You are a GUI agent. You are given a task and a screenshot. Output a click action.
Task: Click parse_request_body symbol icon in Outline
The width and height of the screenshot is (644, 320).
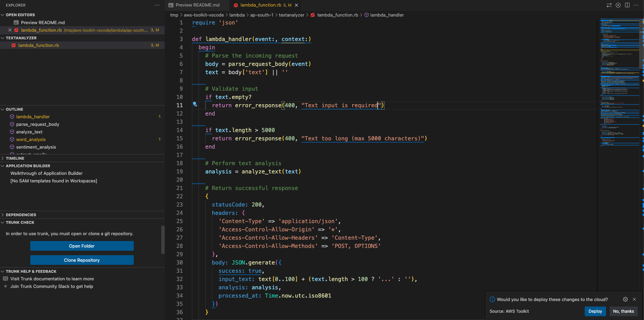pos(12,124)
